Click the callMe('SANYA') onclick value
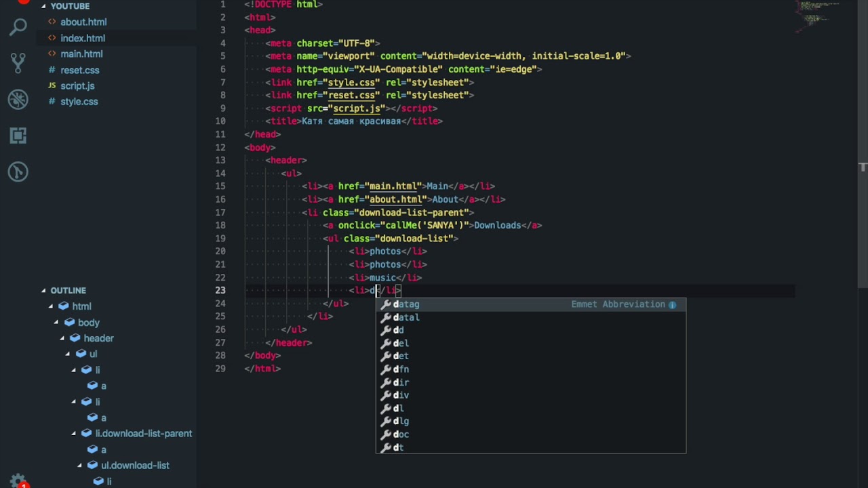This screenshot has width=868, height=488. 427,225
